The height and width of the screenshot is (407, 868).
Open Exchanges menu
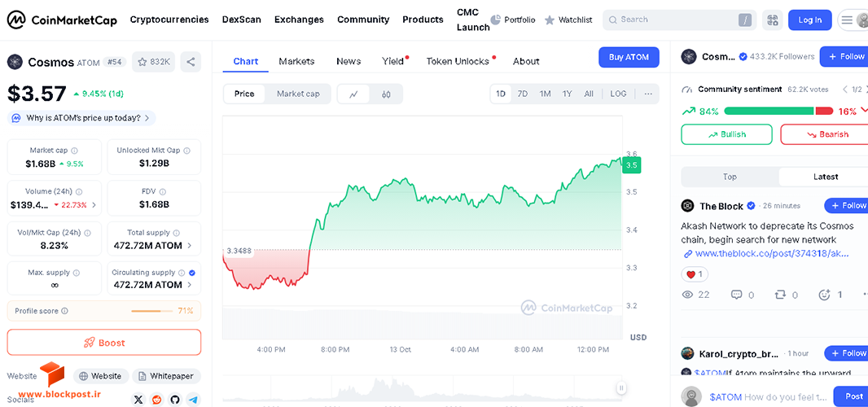coord(299,20)
